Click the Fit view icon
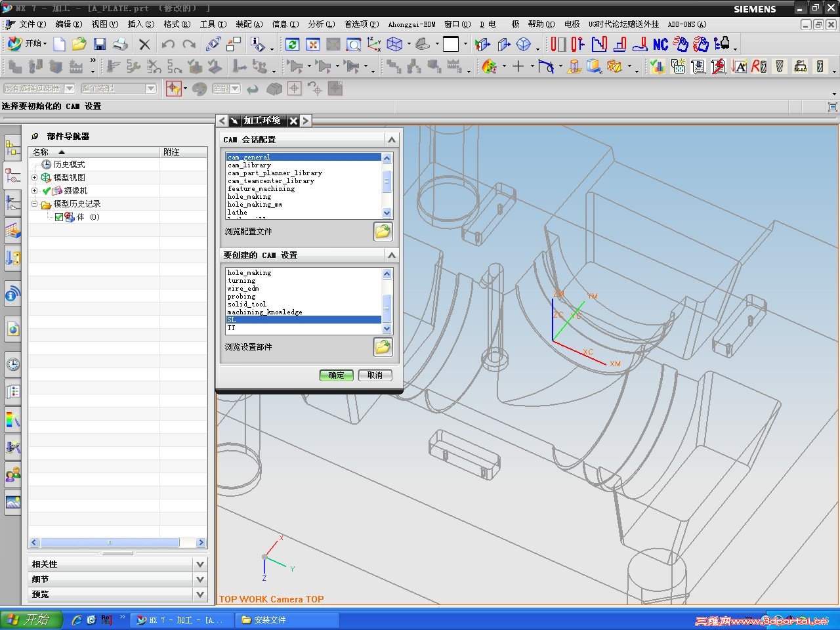Screen dimensions: 840x630 (x=313, y=44)
